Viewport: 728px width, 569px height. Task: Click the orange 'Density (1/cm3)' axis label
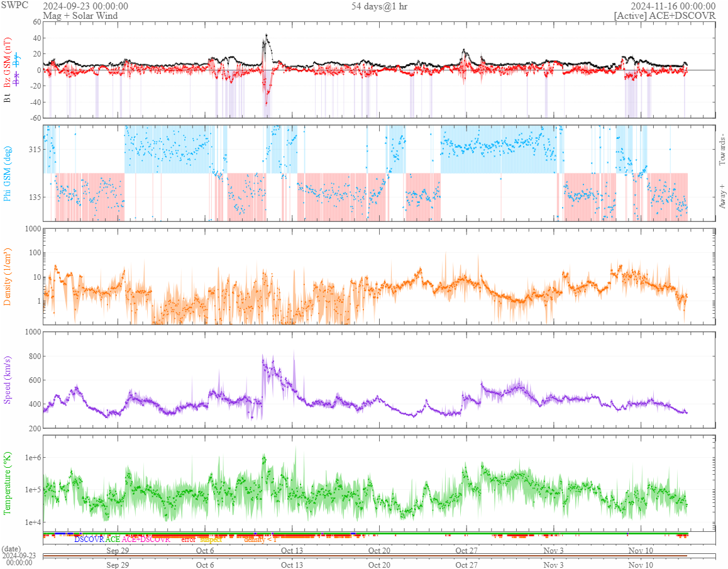(x=7, y=277)
